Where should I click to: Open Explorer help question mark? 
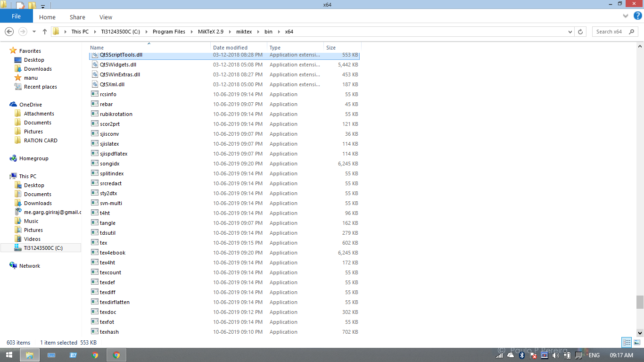(637, 16)
